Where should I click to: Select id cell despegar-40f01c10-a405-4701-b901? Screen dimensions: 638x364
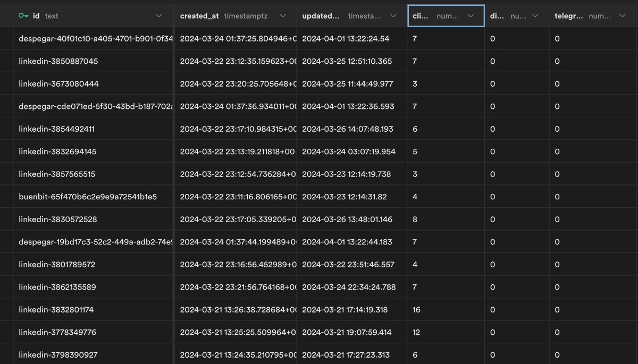click(93, 39)
